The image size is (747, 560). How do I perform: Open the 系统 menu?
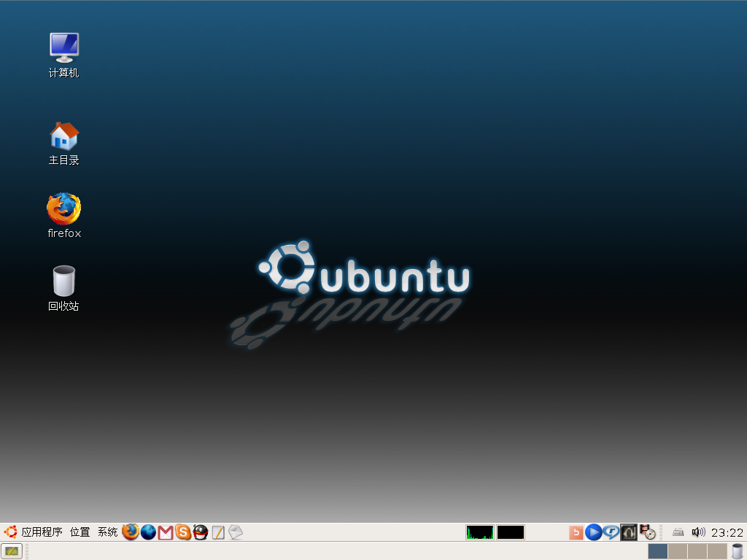point(108,532)
